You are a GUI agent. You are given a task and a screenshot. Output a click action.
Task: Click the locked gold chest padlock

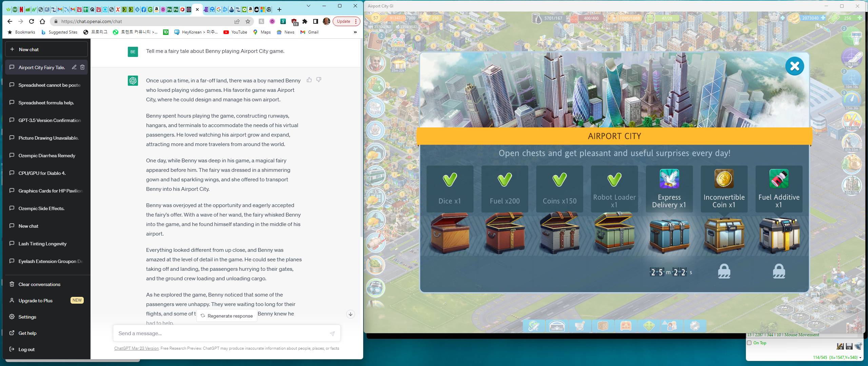[724, 271]
